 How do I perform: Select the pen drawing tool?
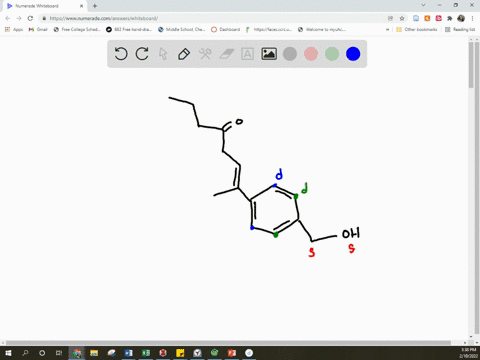(184, 54)
